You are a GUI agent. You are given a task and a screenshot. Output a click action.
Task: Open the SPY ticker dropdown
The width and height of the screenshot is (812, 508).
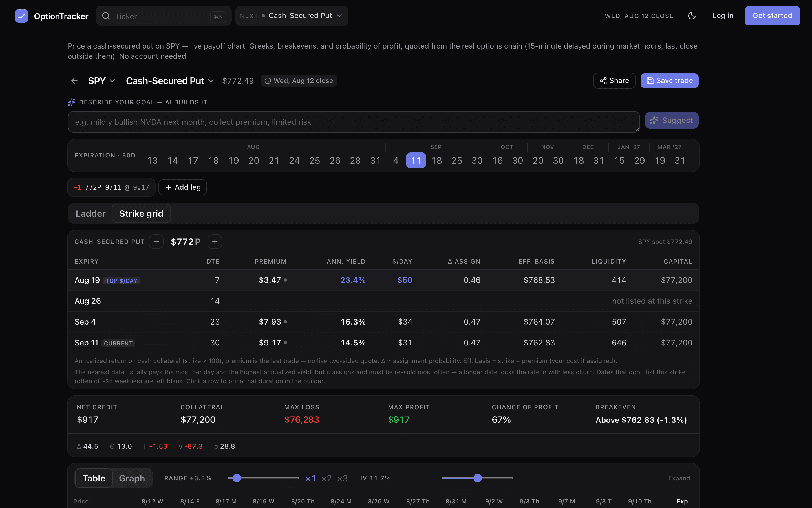[x=101, y=81]
